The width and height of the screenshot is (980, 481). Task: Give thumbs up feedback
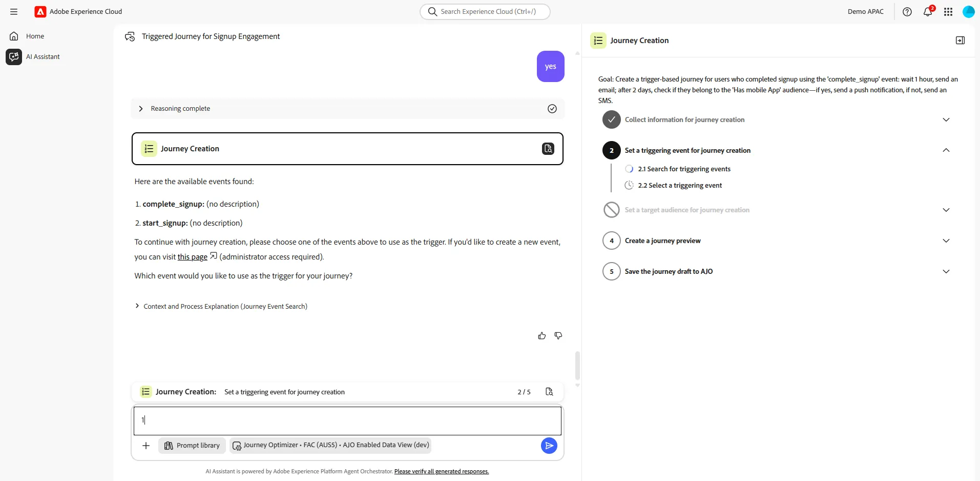coord(542,336)
